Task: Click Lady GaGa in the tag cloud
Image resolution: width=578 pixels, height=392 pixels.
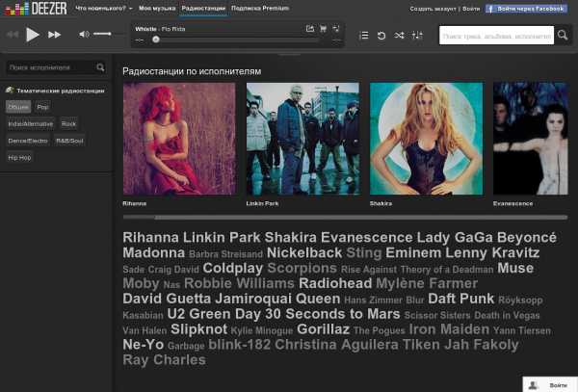Action: tap(455, 238)
